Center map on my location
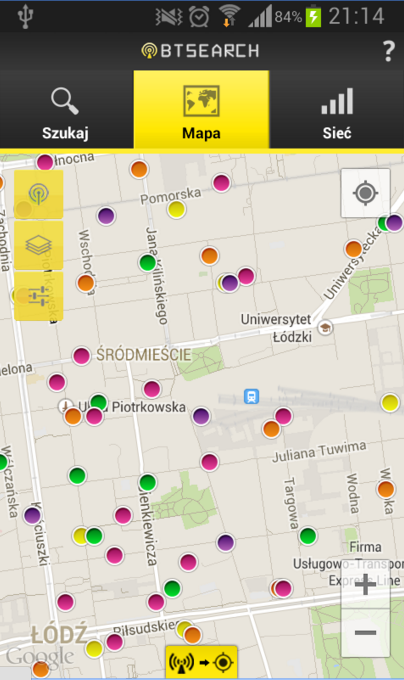This screenshot has height=680, width=404. pos(365,193)
